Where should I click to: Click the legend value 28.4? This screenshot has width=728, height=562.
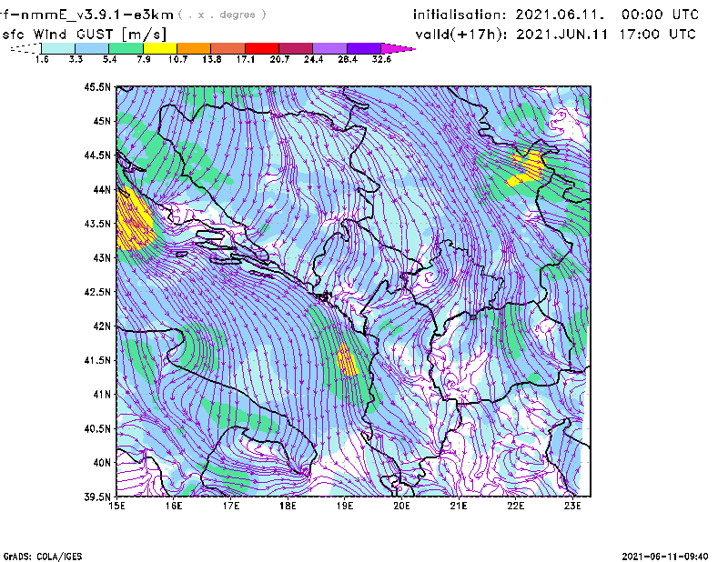click(x=348, y=59)
